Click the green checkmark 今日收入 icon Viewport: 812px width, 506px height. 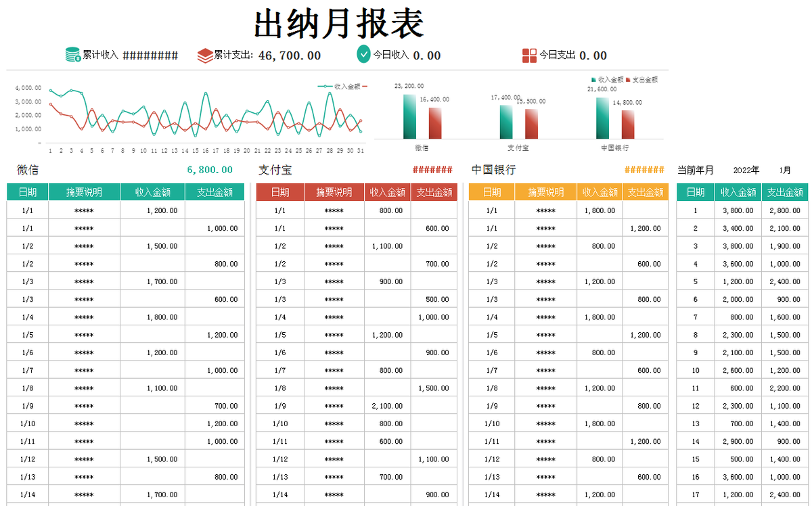(363, 53)
